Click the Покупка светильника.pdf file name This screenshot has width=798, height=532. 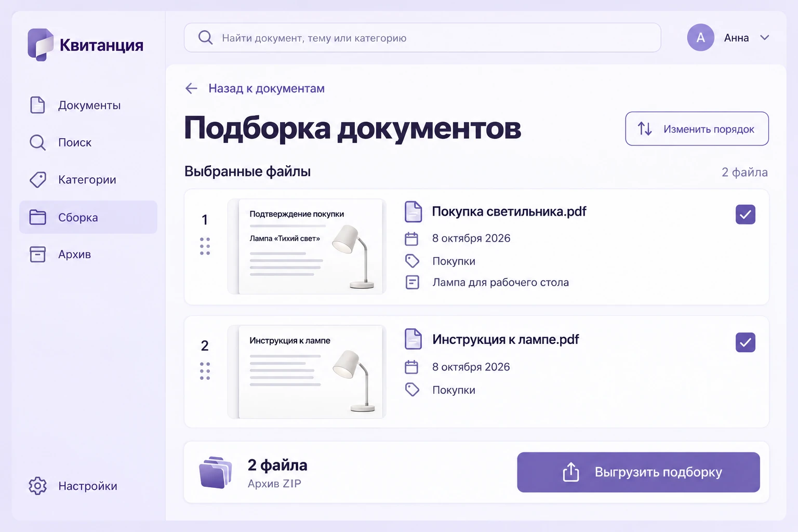click(x=509, y=211)
